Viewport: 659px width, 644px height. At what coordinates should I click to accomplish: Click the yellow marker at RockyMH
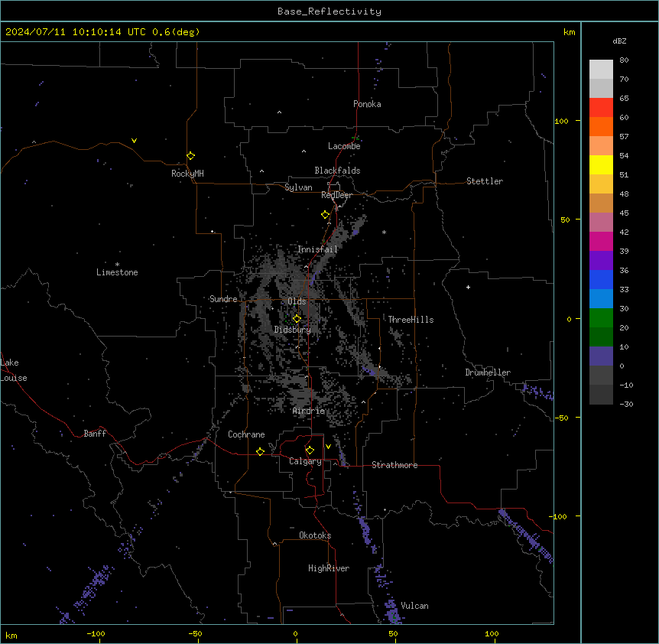click(x=191, y=155)
